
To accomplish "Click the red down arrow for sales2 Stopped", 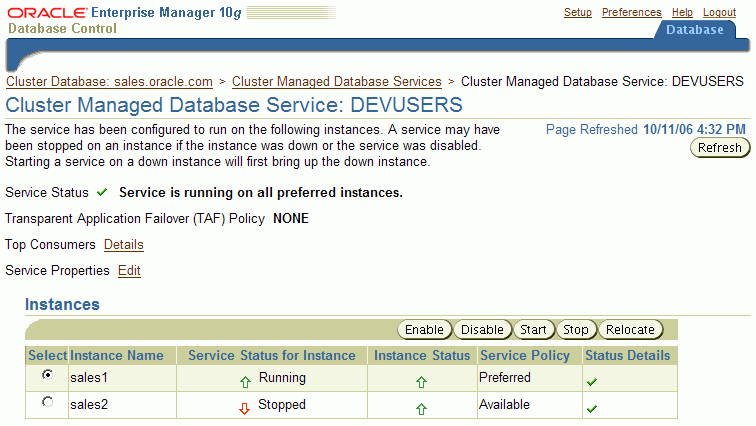I will [244, 408].
